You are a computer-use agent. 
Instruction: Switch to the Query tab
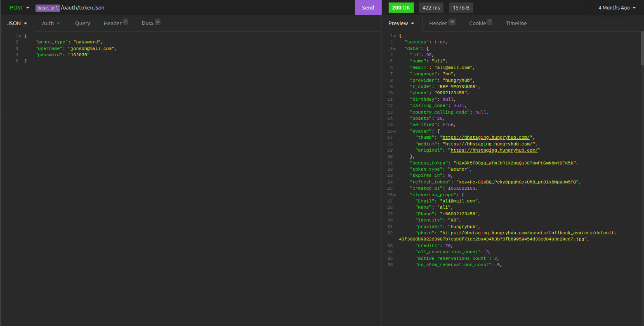[x=83, y=23]
